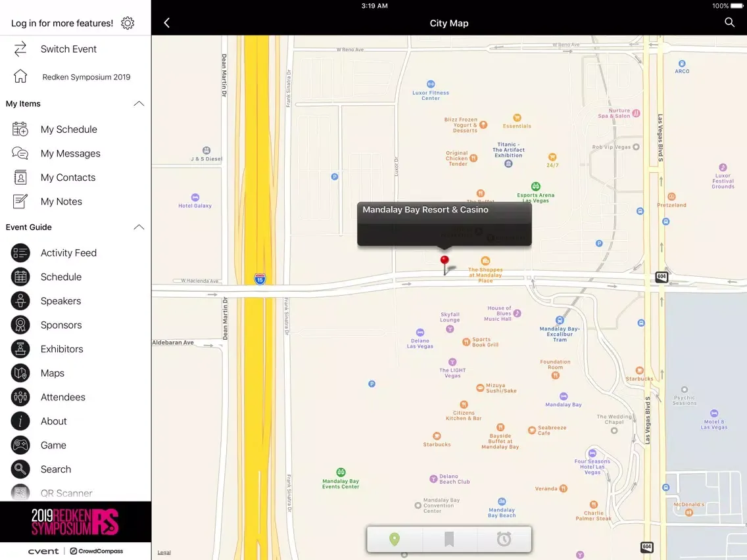This screenshot has height=560, width=747.
Task: Open the Game controller icon
Action: coord(20,445)
